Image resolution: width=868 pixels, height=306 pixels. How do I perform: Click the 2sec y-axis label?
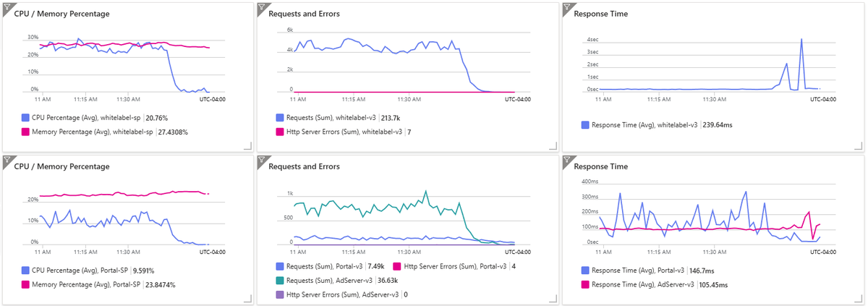592,64
